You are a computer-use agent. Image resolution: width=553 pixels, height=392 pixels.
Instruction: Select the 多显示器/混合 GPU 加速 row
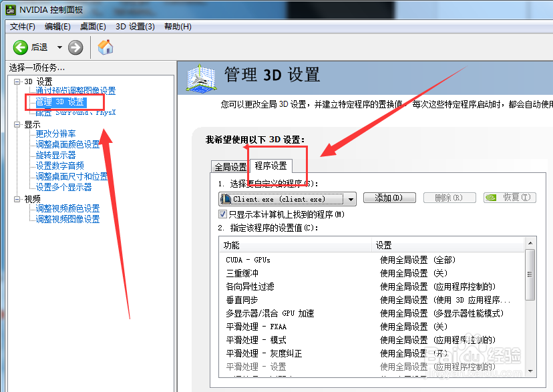pyautogui.click(x=372, y=313)
